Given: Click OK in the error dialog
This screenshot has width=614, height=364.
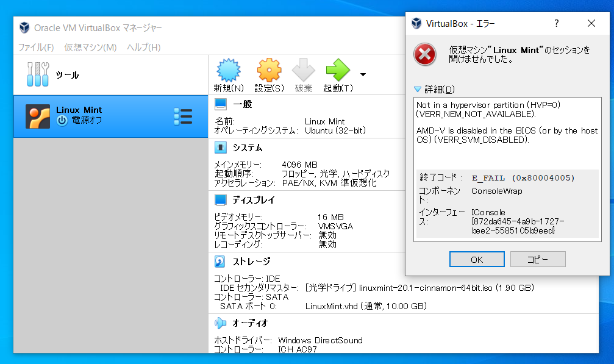Looking at the screenshot, I should point(477,259).
